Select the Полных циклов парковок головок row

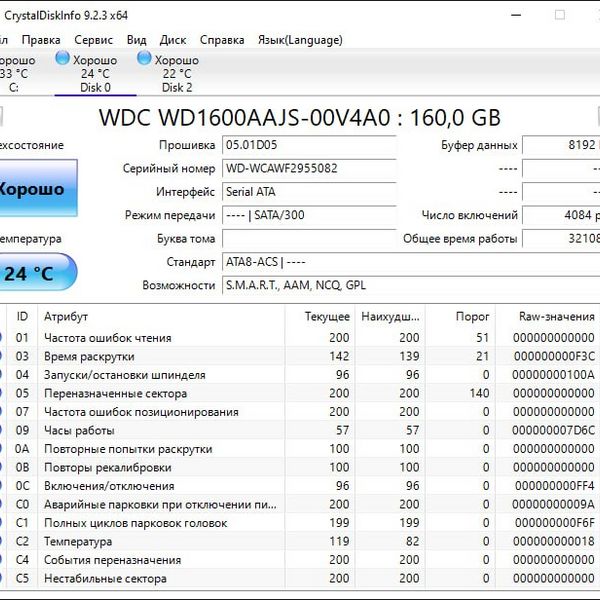click(x=300, y=523)
